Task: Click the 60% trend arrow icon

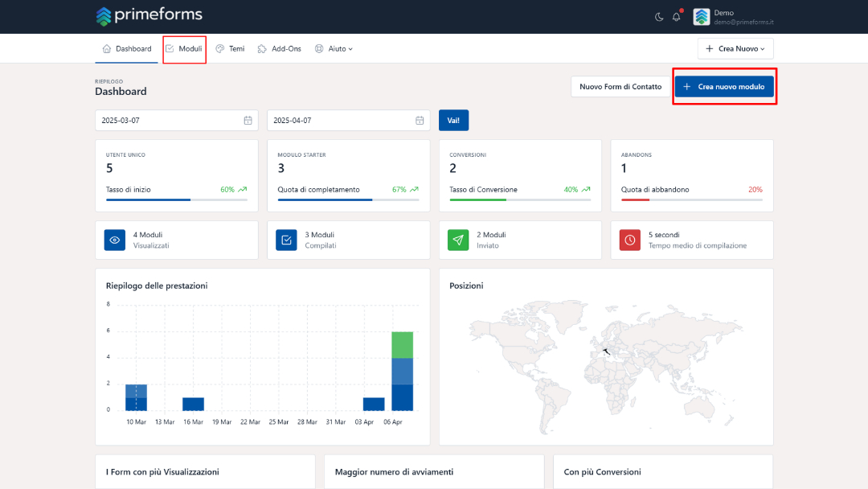Action: (x=243, y=189)
